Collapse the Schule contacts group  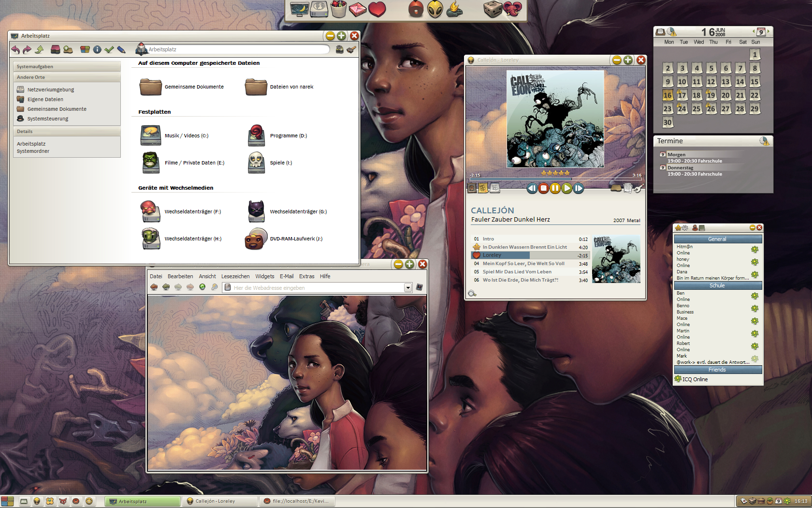[x=718, y=285]
